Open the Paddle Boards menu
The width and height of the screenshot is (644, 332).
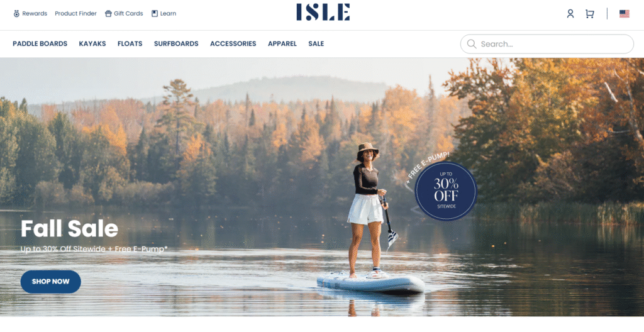pos(40,43)
